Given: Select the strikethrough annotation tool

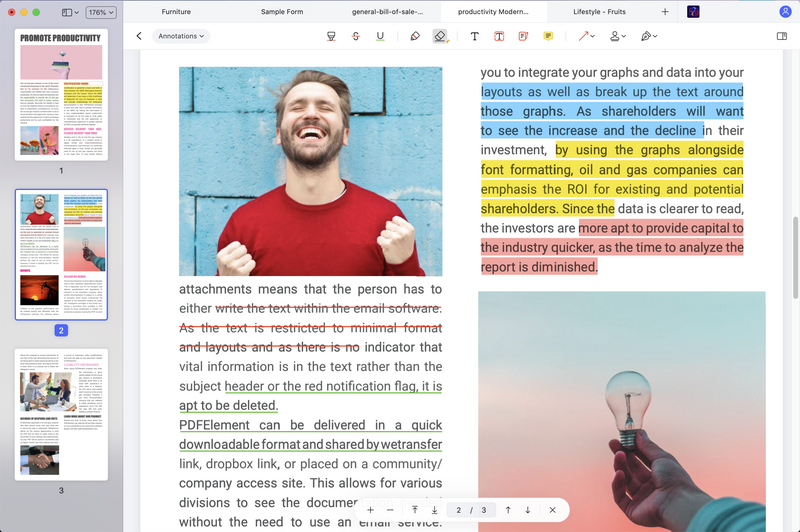Looking at the screenshot, I should point(356,36).
